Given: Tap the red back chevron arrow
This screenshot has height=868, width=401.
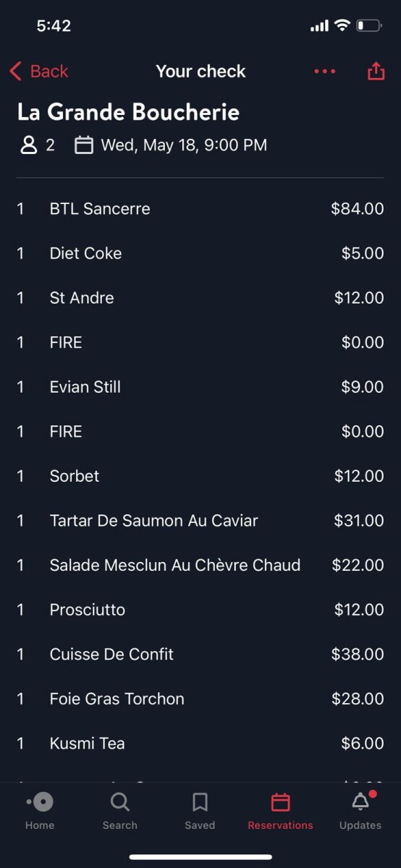Looking at the screenshot, I should click(x=16, y=71).
